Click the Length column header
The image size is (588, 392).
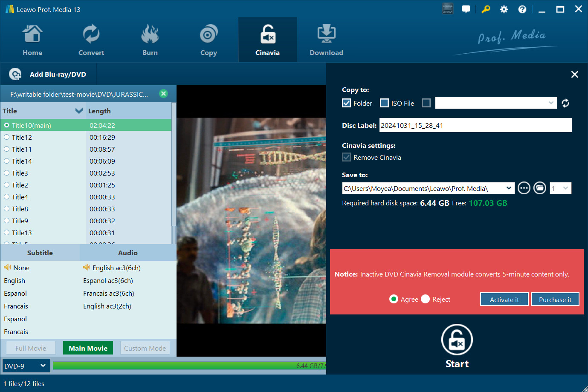(129, 111)
